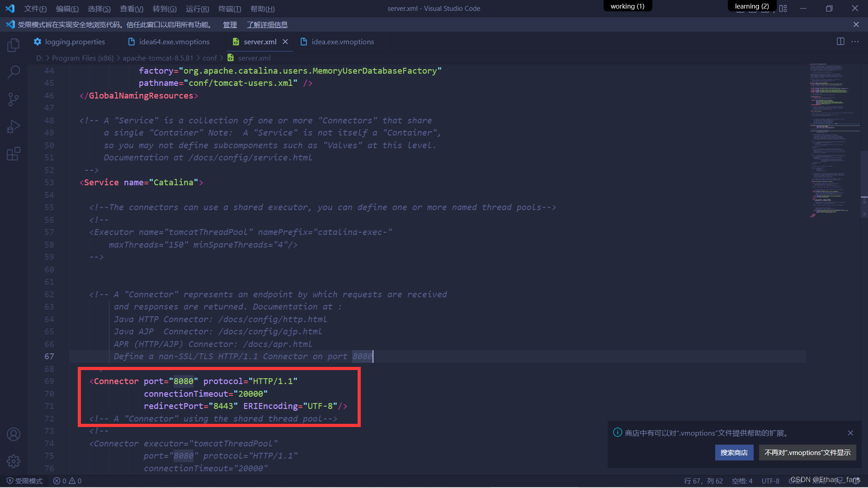Open the Explorer view in activity bar
The width and height of the screenshot is (868, 488).
(14, 45)
